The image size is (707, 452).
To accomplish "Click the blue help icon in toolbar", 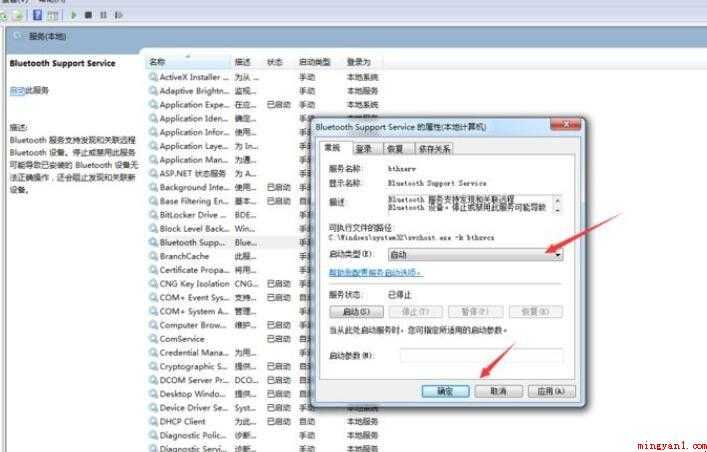I will 37,15.
